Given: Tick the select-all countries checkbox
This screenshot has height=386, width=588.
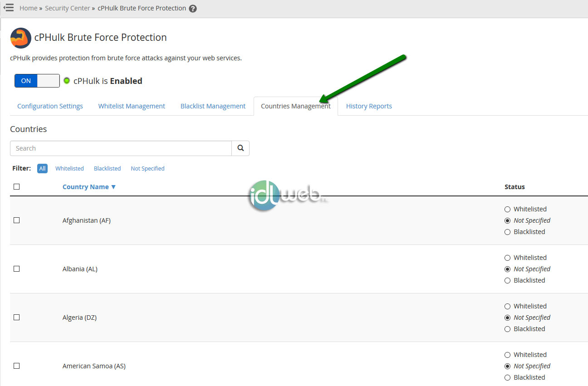Looking at the screenshot, I should click(x=17, y=186).
